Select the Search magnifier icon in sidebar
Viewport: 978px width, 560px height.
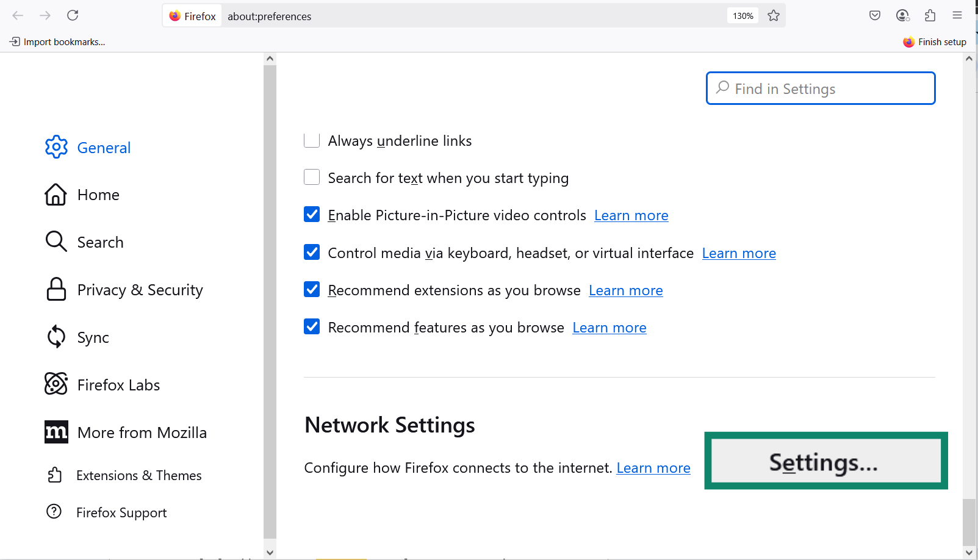click(56, 242)
